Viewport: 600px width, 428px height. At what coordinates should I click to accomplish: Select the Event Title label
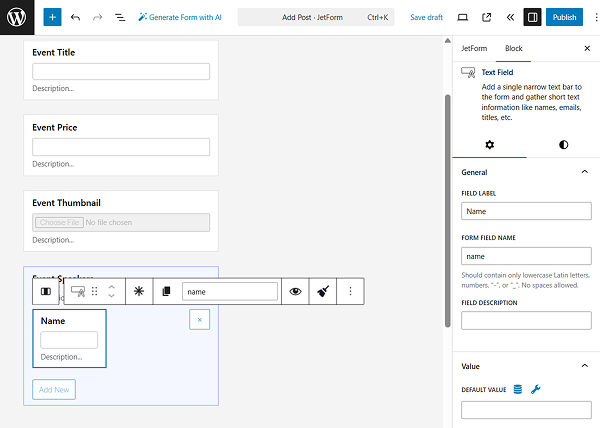coord(54,52)
